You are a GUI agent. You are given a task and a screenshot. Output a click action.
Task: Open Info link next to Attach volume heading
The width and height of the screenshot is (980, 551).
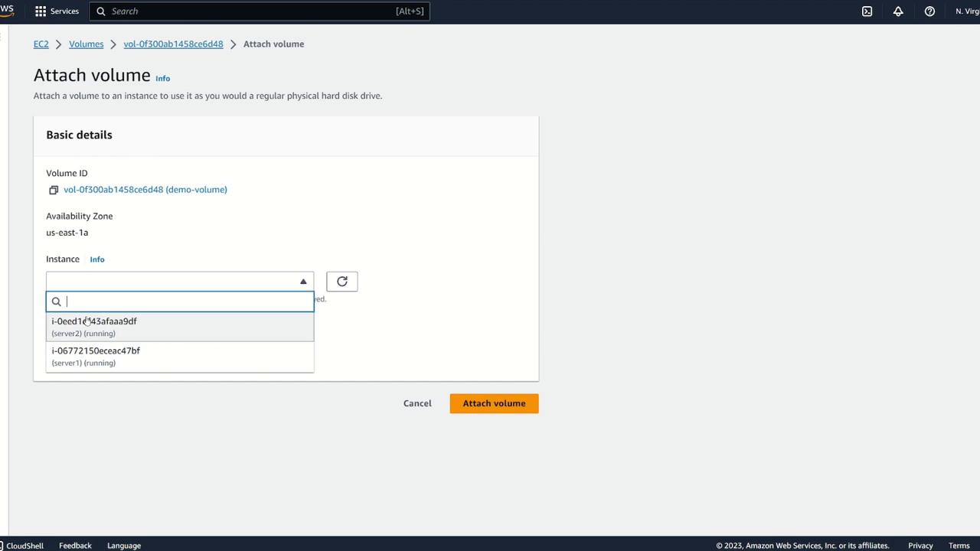163,78
